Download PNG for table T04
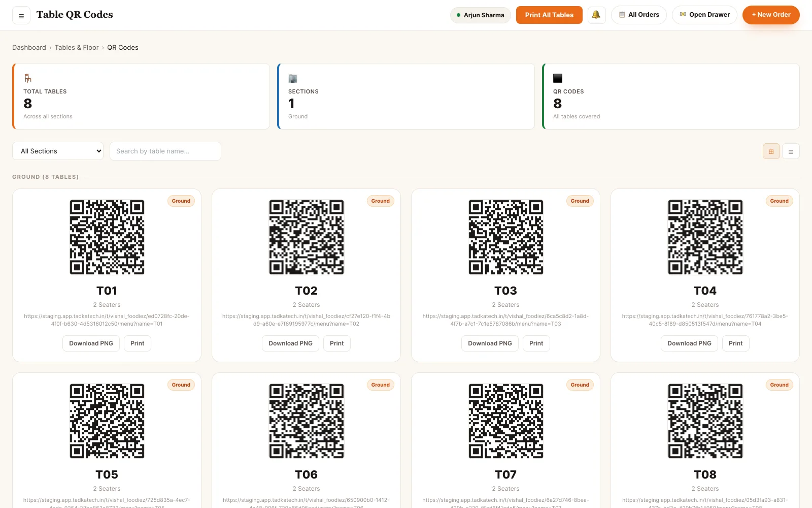The height and width of the screenshot is (508, 812). tap(690, 343)
